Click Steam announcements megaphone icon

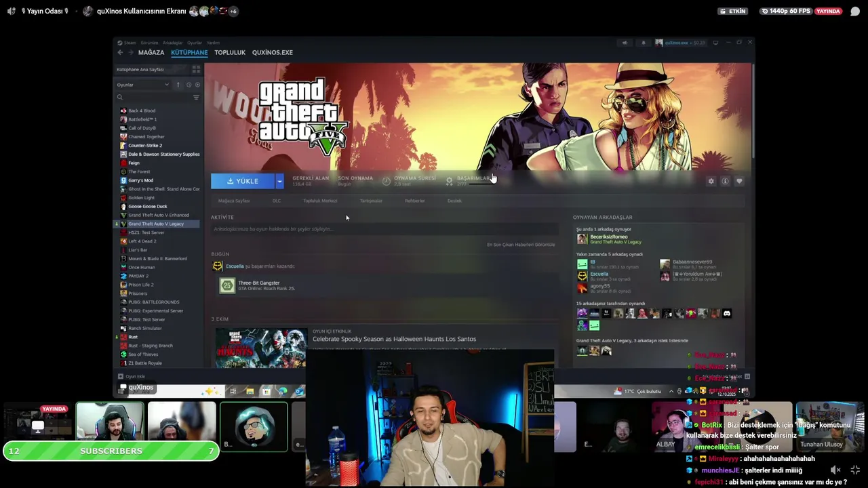pos(625,43)
